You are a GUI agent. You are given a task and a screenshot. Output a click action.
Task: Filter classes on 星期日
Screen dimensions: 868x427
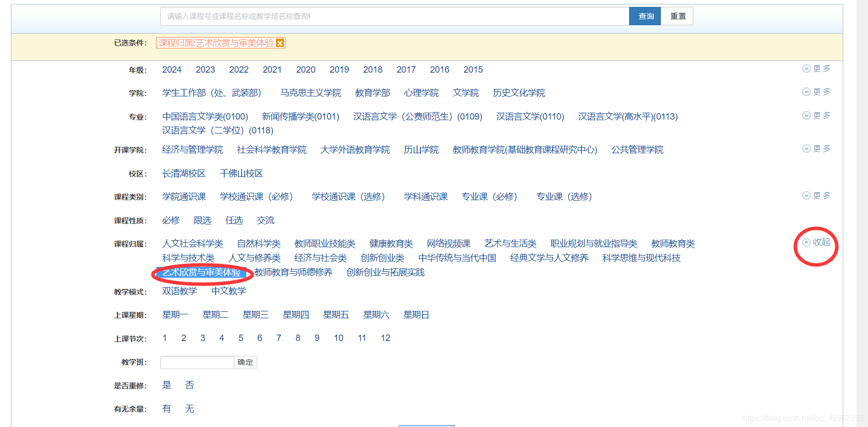416,315
